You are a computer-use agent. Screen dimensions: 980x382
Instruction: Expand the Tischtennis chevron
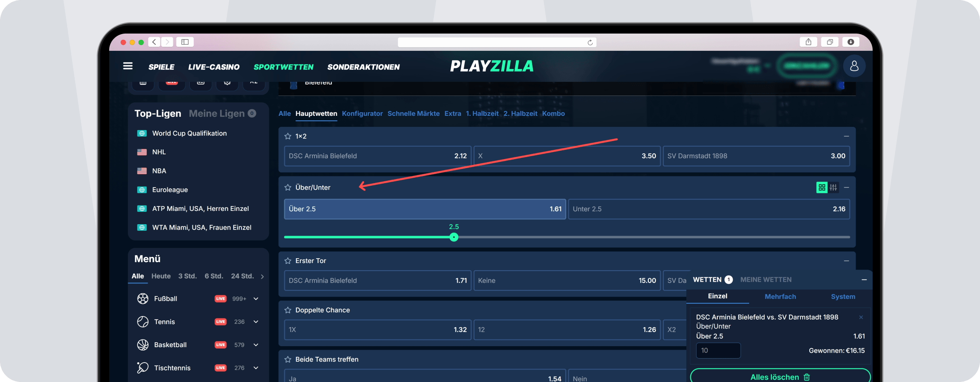tap(256, 368)
